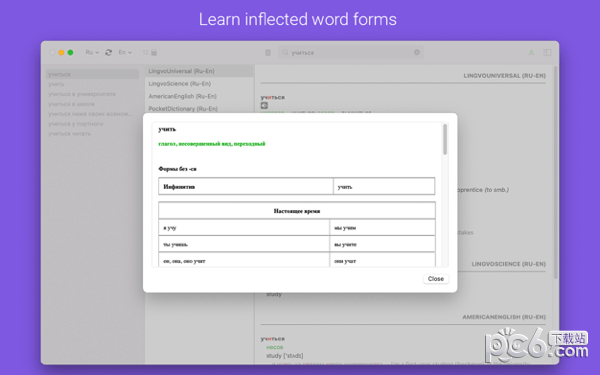
Task: Click the Формы без -ся heading
Action: 177,169
